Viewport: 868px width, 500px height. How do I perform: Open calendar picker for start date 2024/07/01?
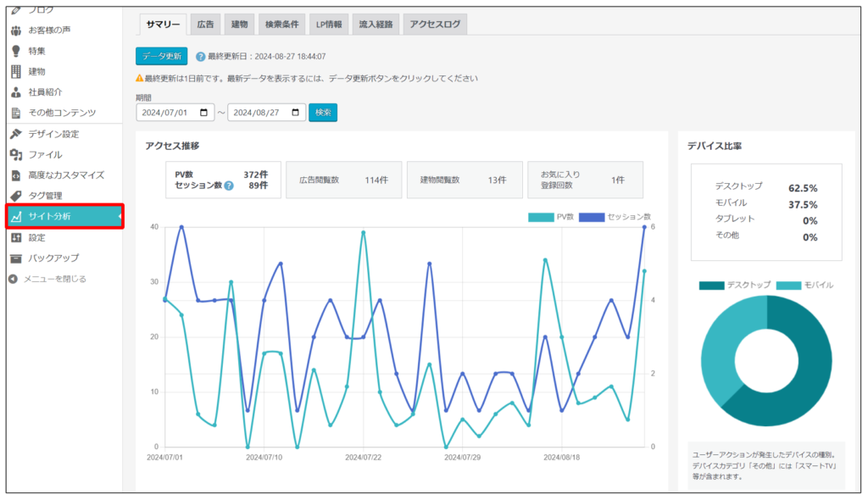[203, 113]
